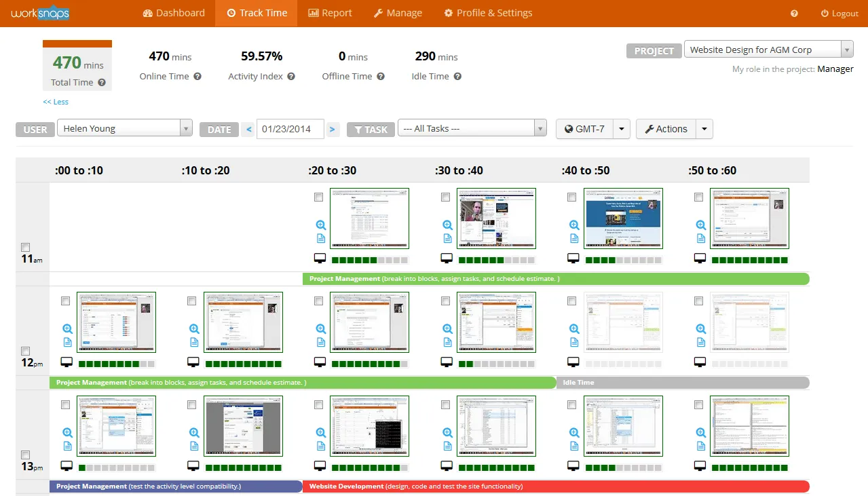Screen dimensions: 868x496
Task: Check the 11am :40 to :50 screenshot
Action: coord(572,197)
